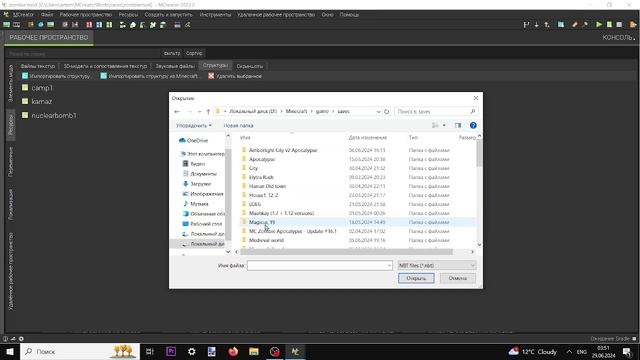640x360 pixels.
Task: Click the file list horizontal scrollbar
Action: (346, 252)
